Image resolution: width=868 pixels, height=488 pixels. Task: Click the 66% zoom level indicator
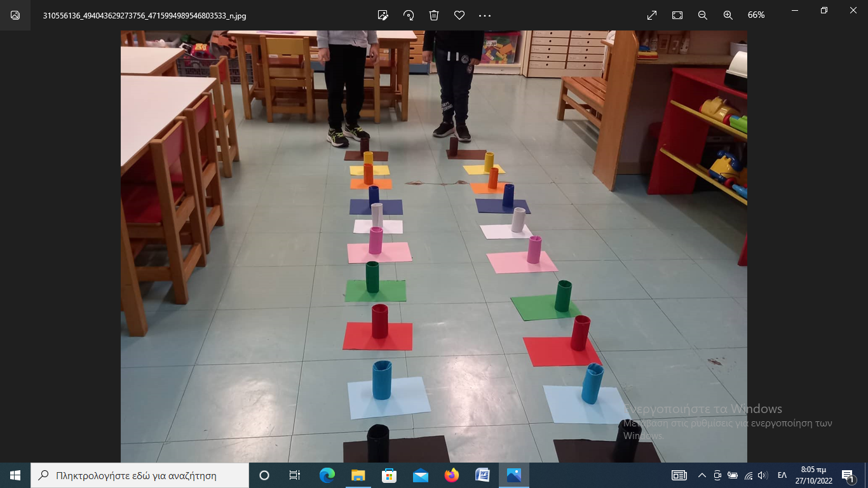[x=756, y=15]
